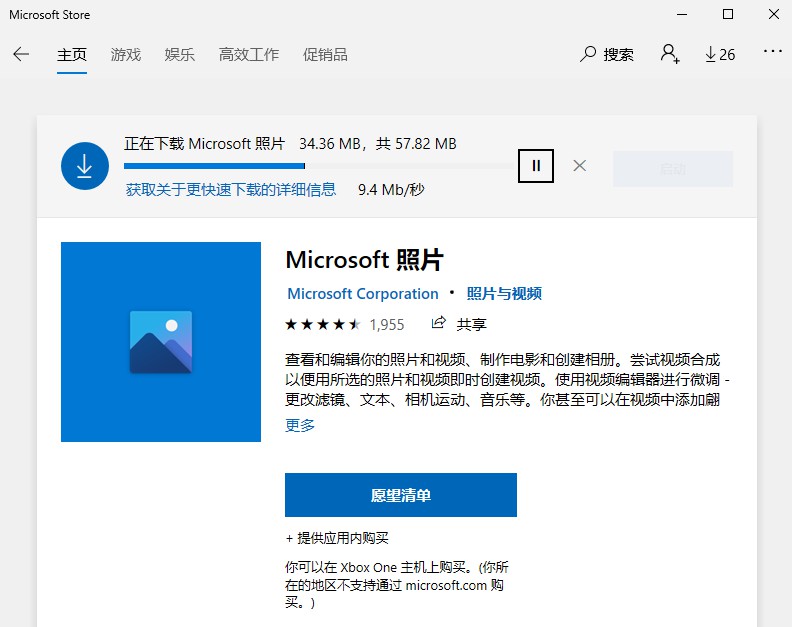
Task: Click the download progress bar
Action: (x=318, y=166)
